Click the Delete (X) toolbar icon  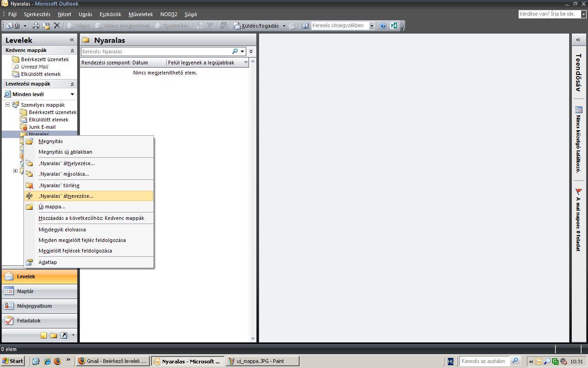pos(57,26)
